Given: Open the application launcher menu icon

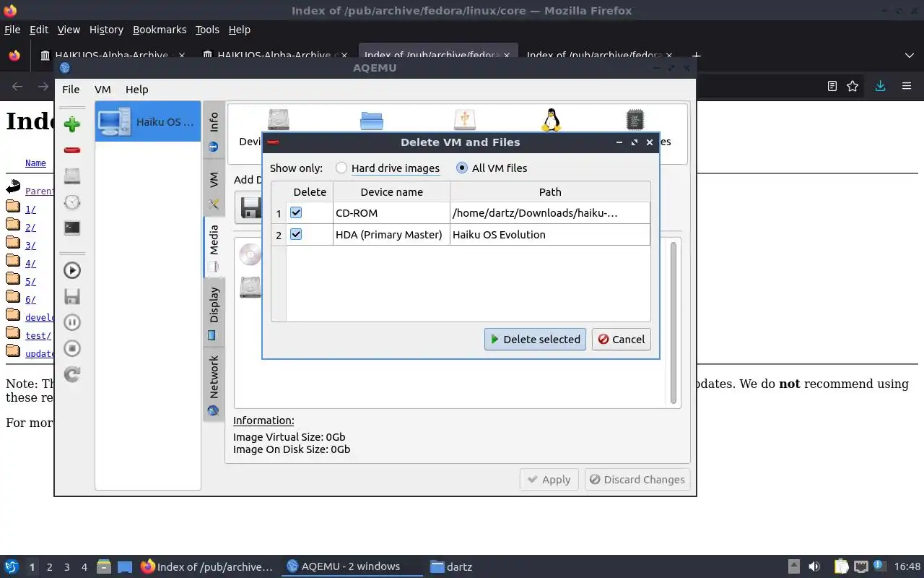Looking at the screenshot, I should (11, 567).
